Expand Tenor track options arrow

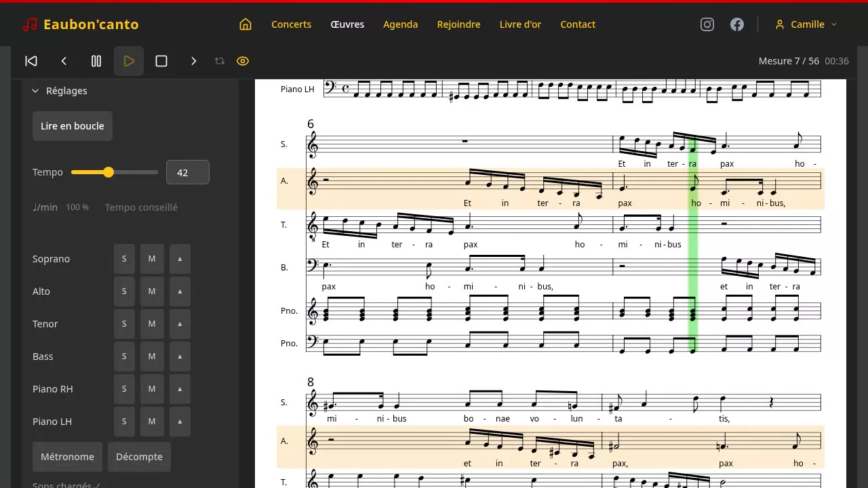[x=180, y=324]
